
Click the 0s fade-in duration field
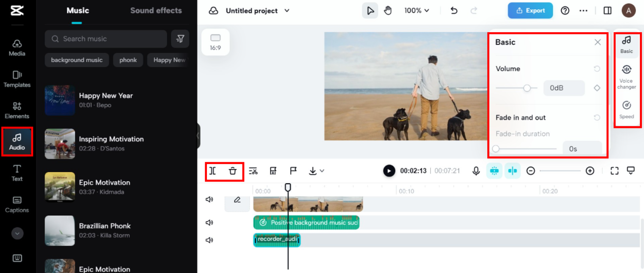[x=582, y=149]
